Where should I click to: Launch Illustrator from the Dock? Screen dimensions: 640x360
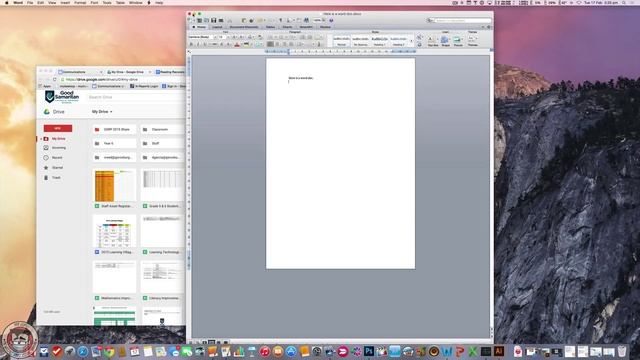tap(499, 351)
